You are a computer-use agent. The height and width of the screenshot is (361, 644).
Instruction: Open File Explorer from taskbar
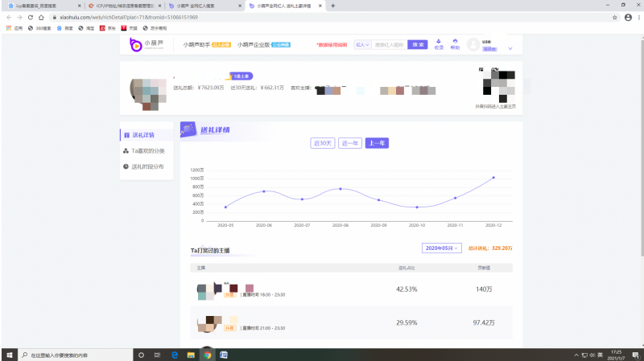[x=191, y=355]
